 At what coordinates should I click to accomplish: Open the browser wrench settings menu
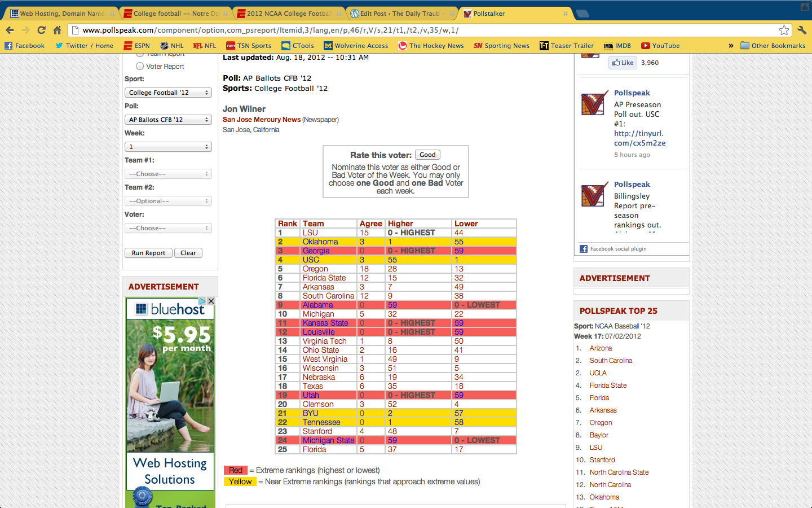[x=802, y=30]
